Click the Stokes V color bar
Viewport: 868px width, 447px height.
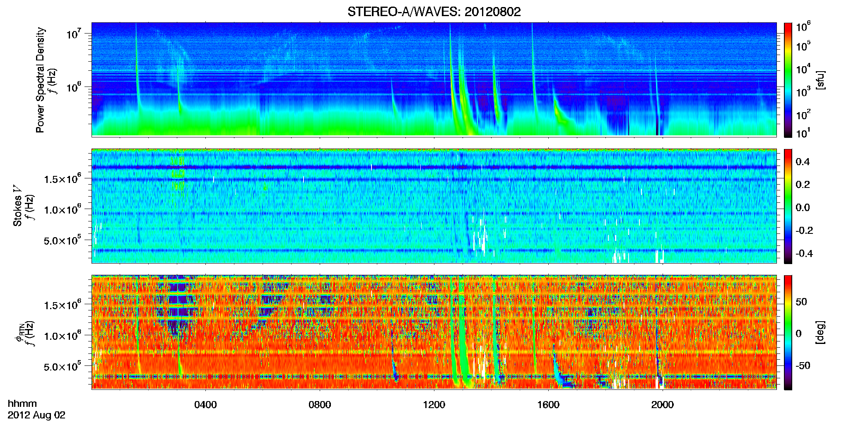[x=788, y=206]
